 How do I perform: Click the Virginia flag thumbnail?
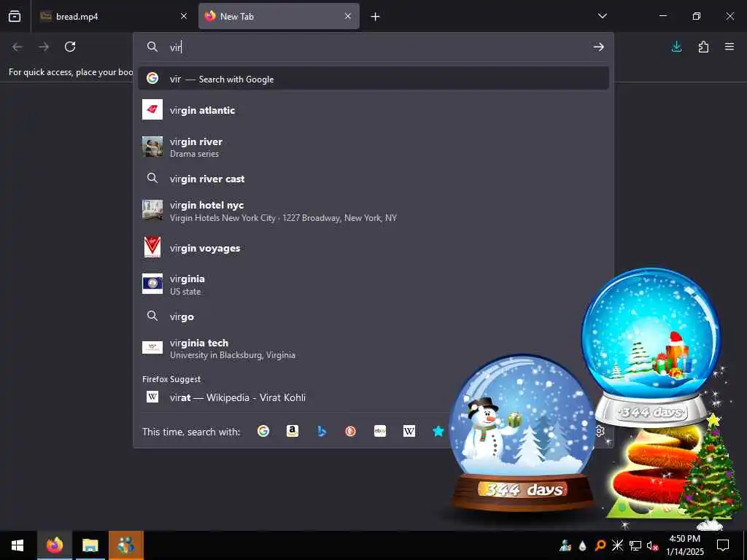(152, 284)
